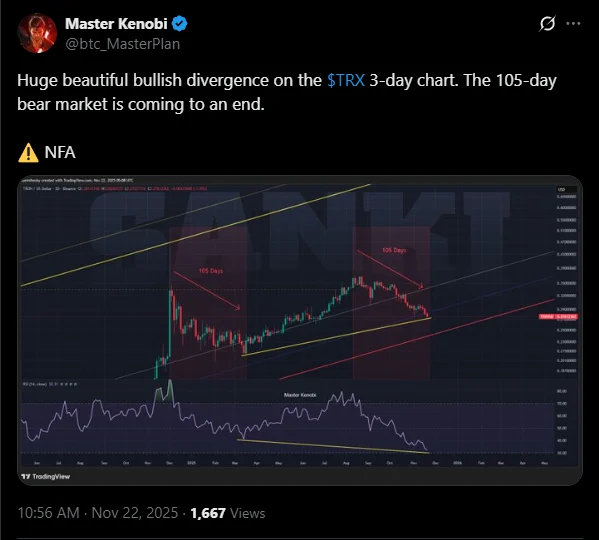The height and width of the screenshot is (540, 599).
Task: Open the $TRX cashtag link
Action: point(346,80)
